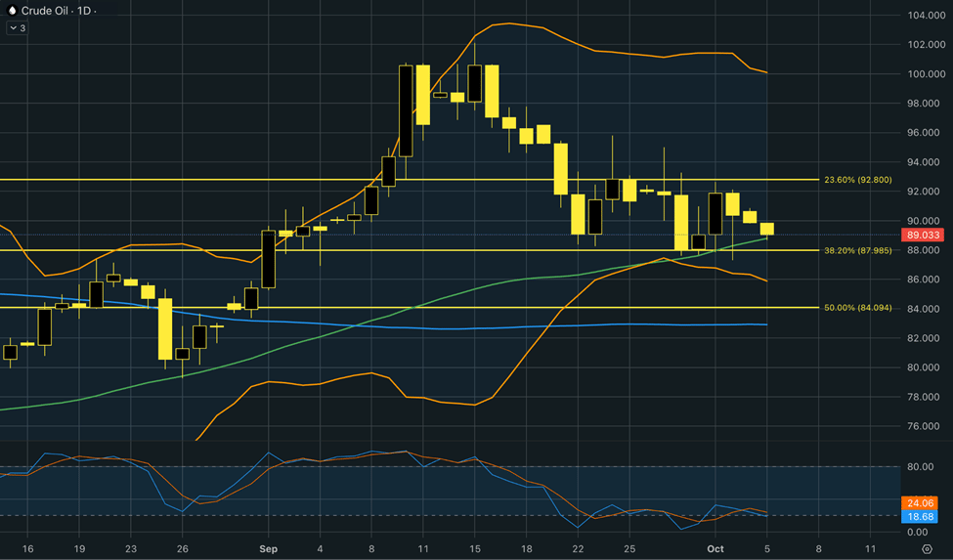Select the 38.20% (87.985) Fibonacci level label
Screen dimensions: 953x560
point(857,250)
